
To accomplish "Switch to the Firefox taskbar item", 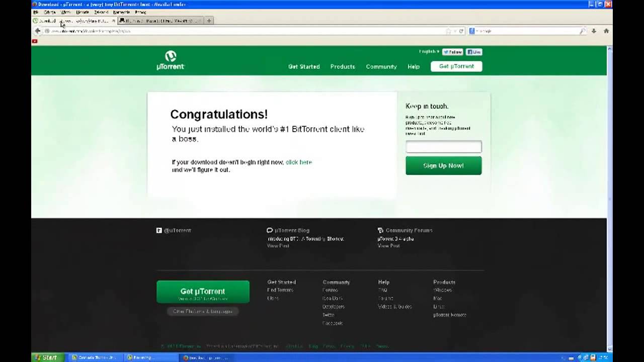I will 207,357.
